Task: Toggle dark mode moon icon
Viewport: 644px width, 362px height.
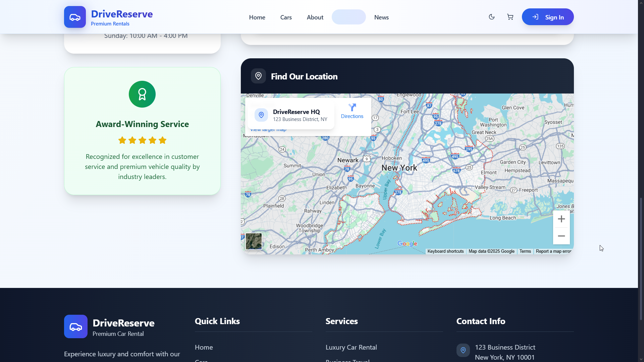Action: 492,17
